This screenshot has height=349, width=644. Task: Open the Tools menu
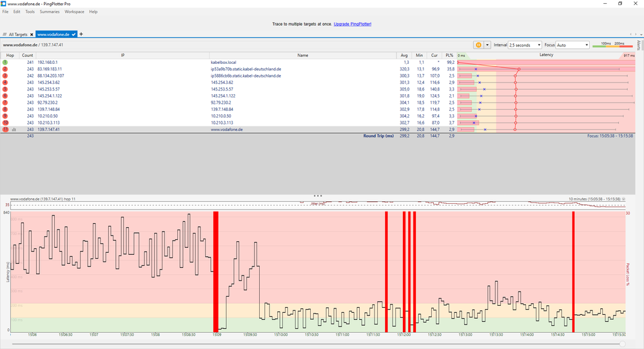(x=30, y=12)
